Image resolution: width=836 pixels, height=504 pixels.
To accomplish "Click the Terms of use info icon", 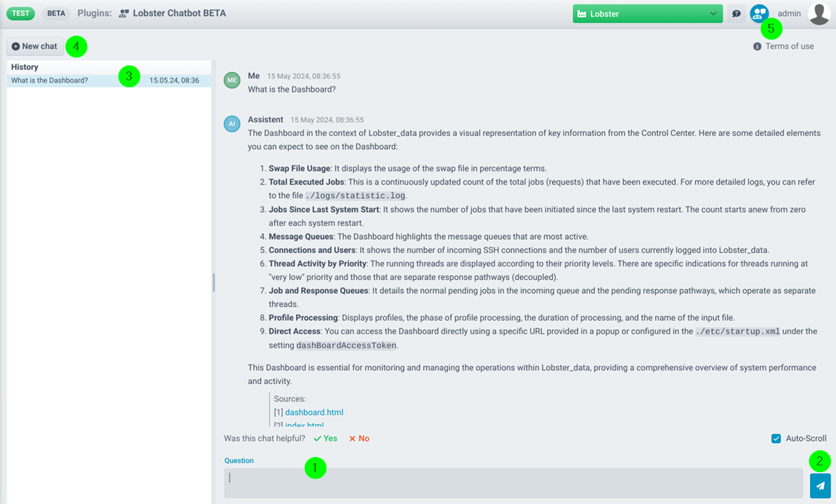I will point(757,46).
